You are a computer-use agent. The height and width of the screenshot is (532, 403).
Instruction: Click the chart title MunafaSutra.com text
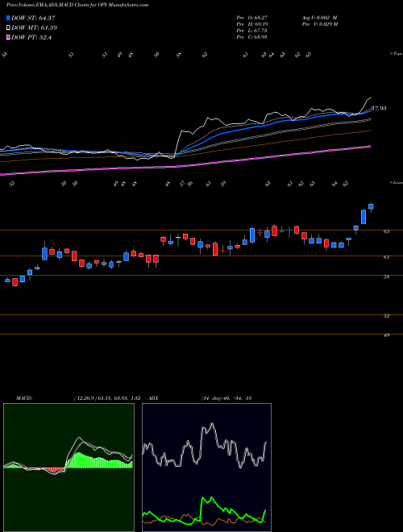[x=131, y=5]
